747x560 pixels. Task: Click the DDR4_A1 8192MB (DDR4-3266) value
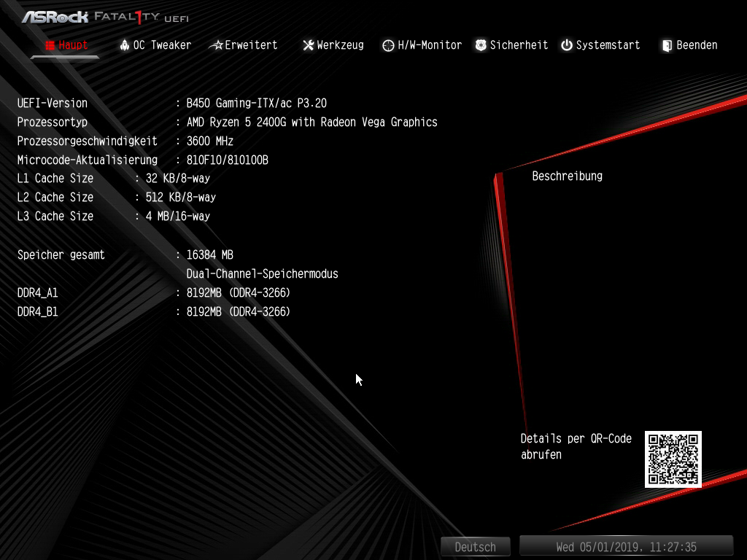point(239,293)
